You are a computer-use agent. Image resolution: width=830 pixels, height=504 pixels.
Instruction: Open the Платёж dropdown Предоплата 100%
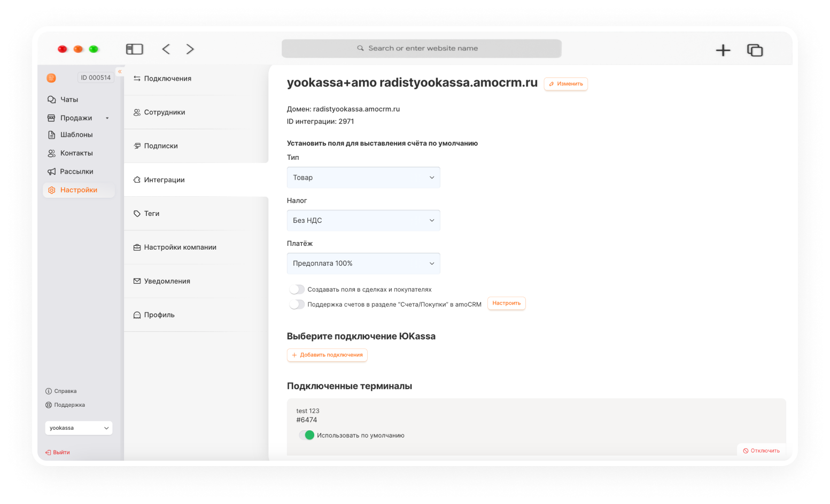point(363,263)
